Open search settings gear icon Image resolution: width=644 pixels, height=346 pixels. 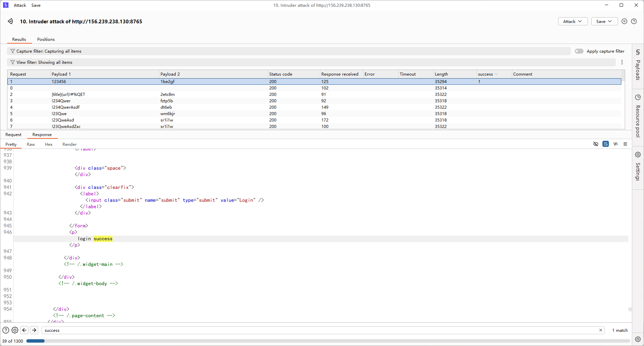(x=15, y=330)
